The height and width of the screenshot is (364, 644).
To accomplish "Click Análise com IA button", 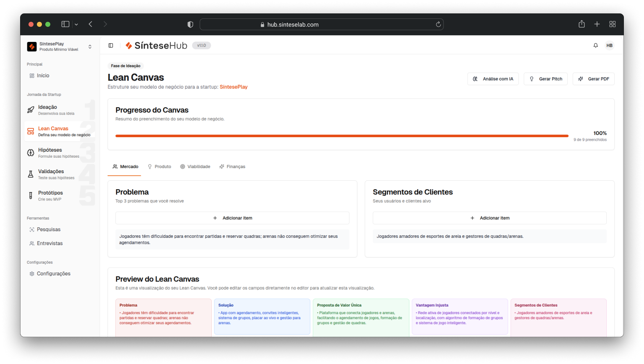I will point(493,79).
